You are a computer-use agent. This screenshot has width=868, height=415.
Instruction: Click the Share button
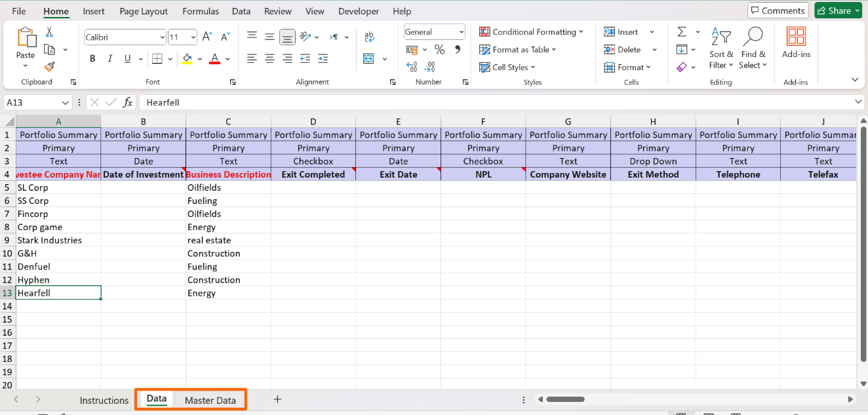tap(838, 10)
